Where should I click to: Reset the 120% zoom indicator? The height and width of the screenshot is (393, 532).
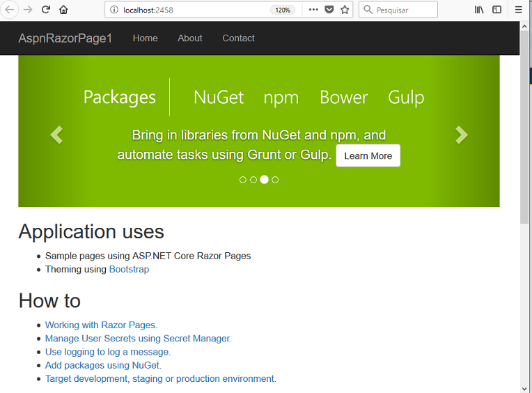[283, 10]
